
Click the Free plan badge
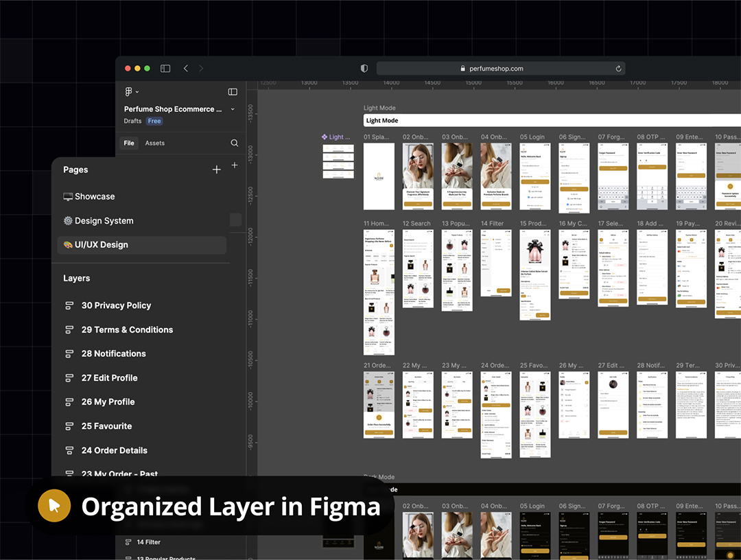154,121
